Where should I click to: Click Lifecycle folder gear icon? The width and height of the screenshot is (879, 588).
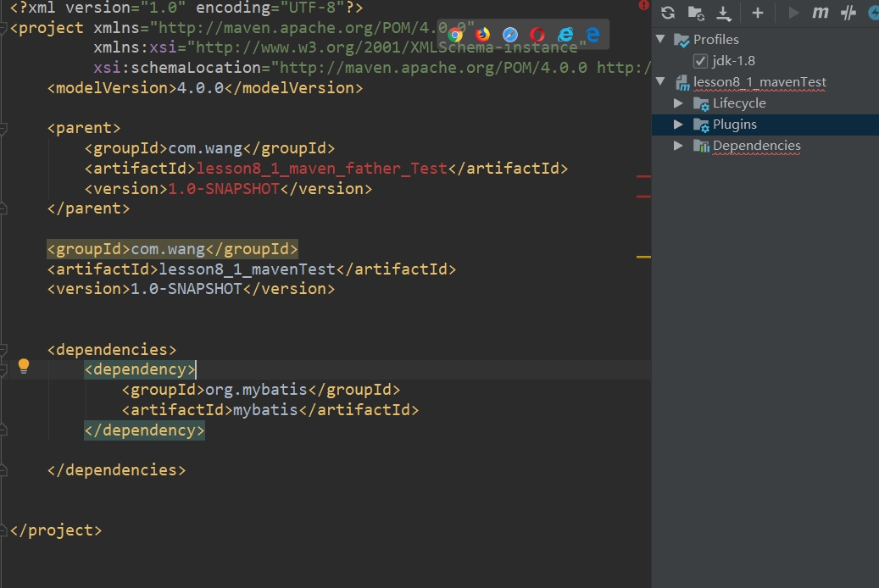701,103
